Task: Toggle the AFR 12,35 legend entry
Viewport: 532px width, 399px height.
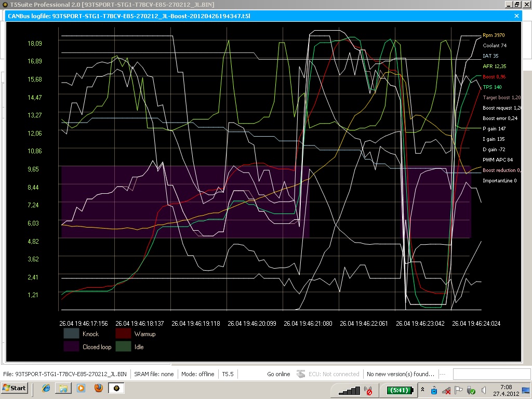Action: pyautogui.click(x=494, y=66)
